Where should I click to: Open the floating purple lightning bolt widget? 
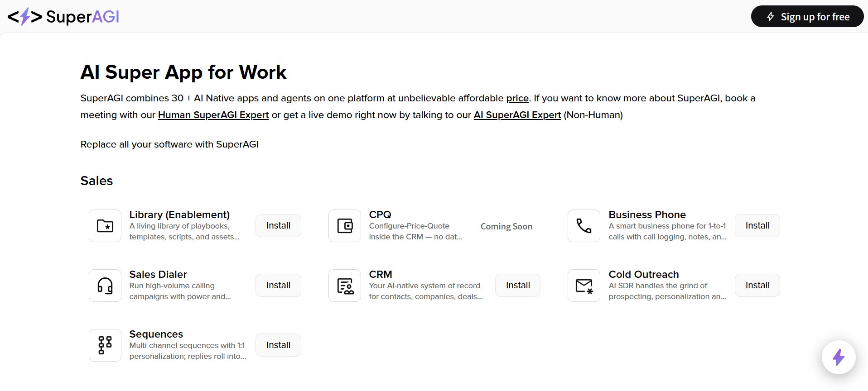(839, 357)
